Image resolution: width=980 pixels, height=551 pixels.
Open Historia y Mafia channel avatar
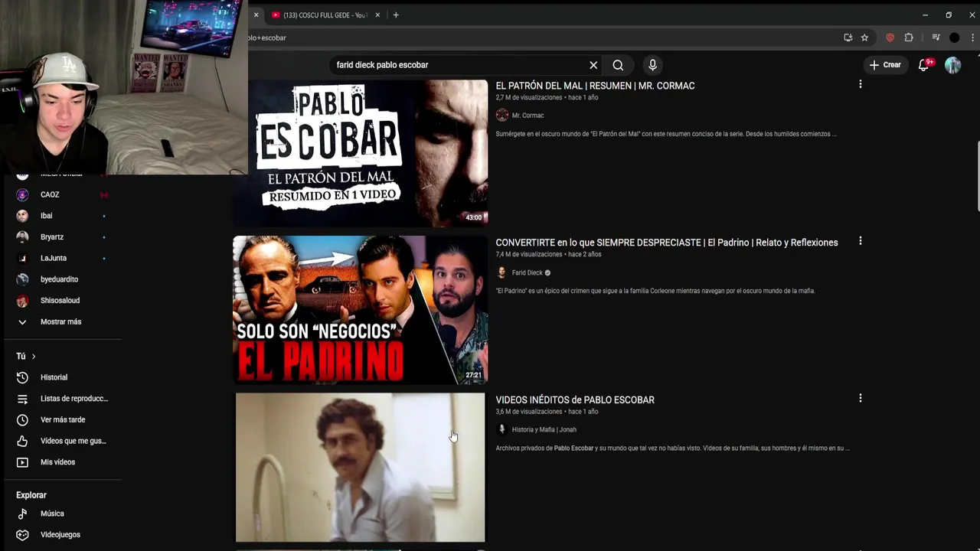502,429
